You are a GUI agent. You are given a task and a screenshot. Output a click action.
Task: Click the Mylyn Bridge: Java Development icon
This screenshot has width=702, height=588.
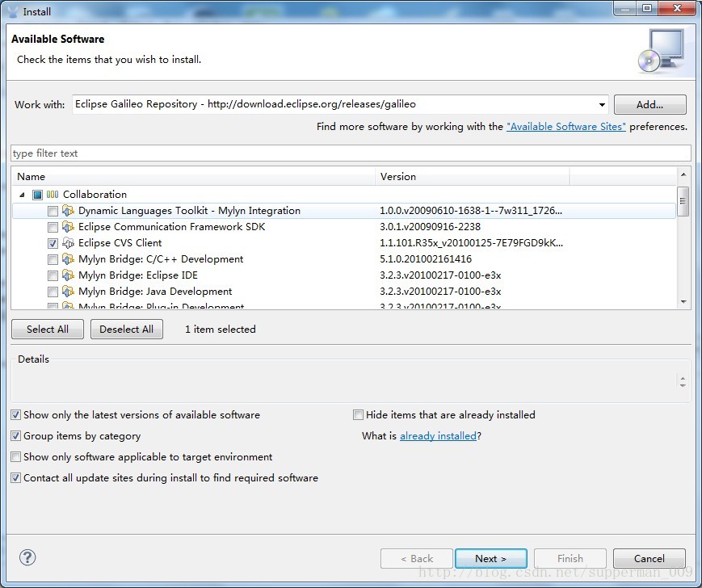[x=68, y=292]
